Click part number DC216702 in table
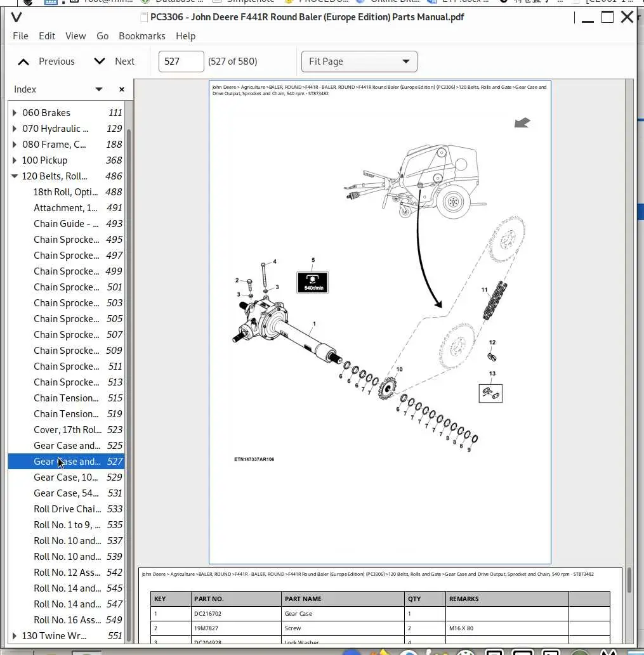 207,614
